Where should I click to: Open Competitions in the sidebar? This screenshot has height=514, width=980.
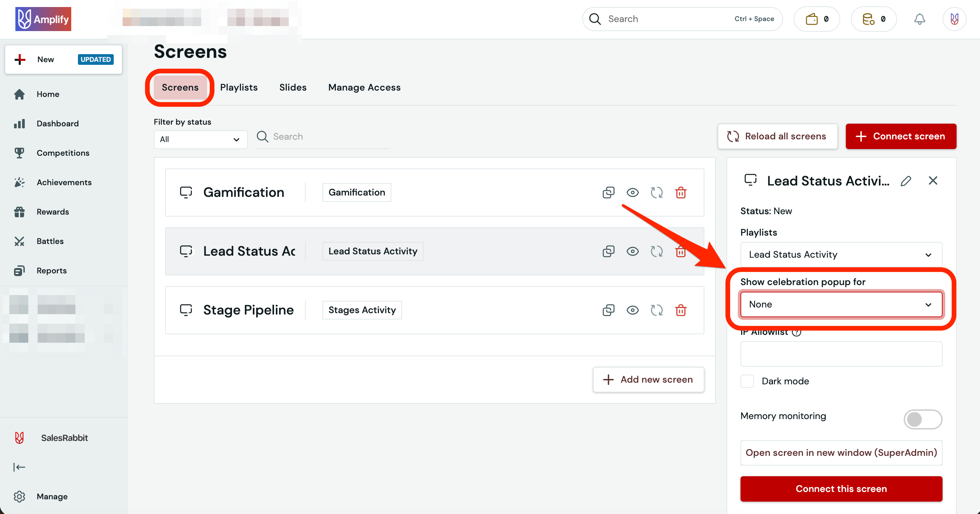click(x=63, y=153)
